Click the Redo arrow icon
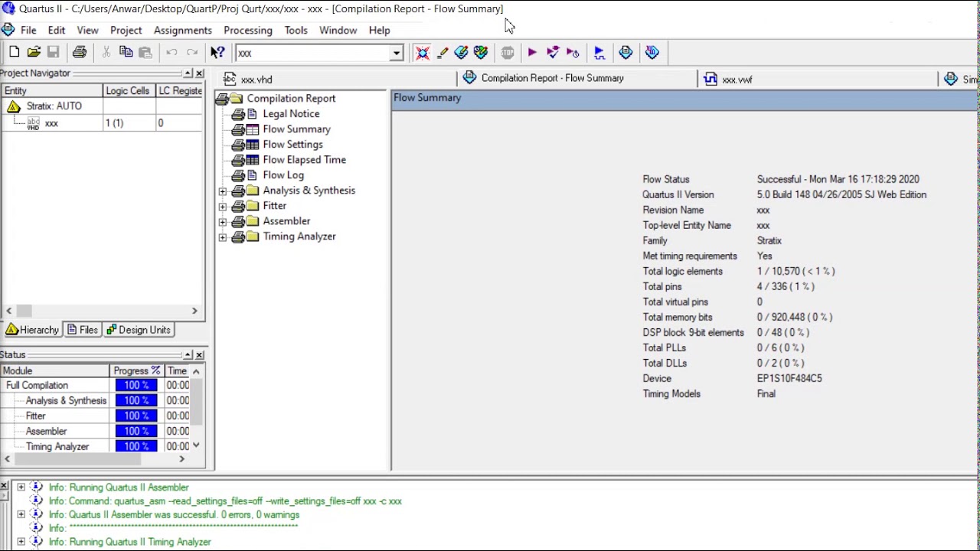 click(191, 52)
